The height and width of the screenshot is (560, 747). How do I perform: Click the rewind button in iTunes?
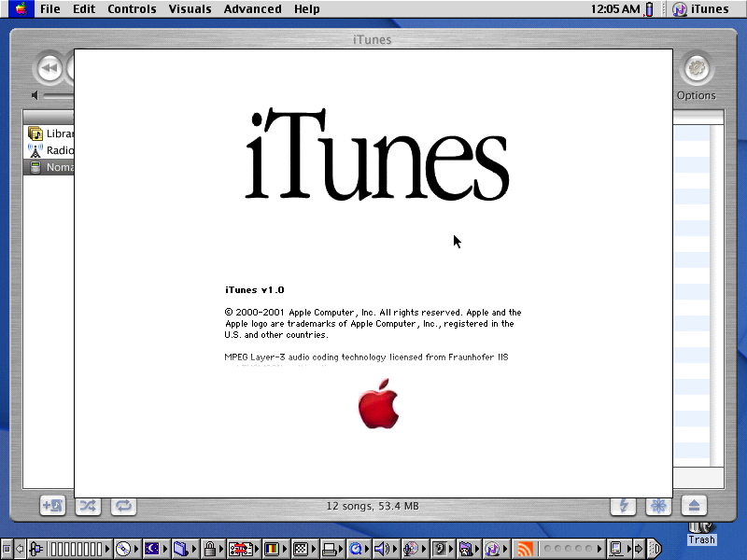[49, 68]
